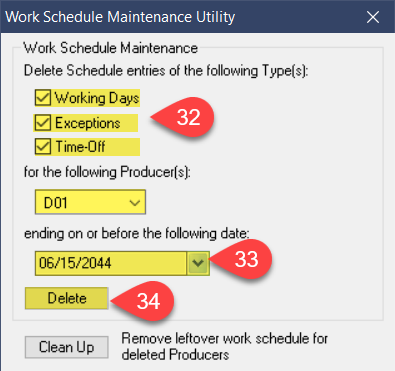Click the Time-Off label text
395x371 pixels.
(x=80, y=147)
